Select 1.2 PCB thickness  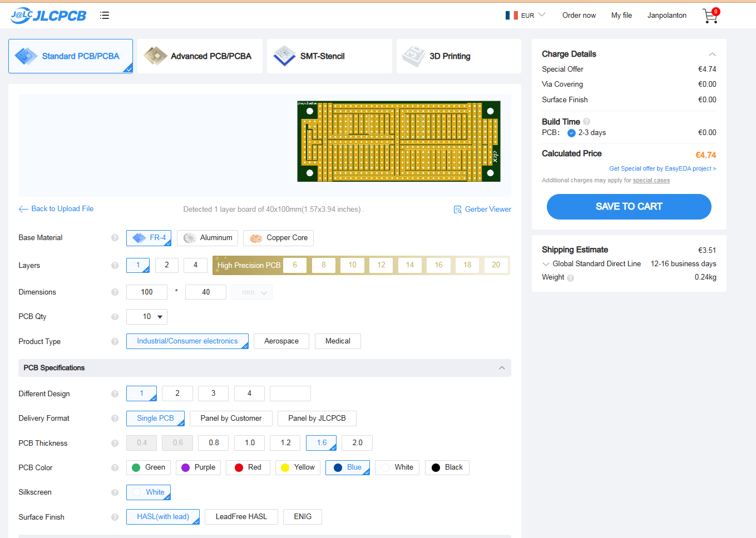[285, 443]
